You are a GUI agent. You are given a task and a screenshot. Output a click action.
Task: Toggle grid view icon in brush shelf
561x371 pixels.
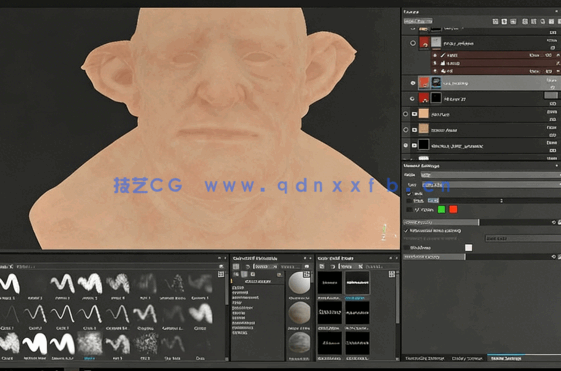click(221, 274)
